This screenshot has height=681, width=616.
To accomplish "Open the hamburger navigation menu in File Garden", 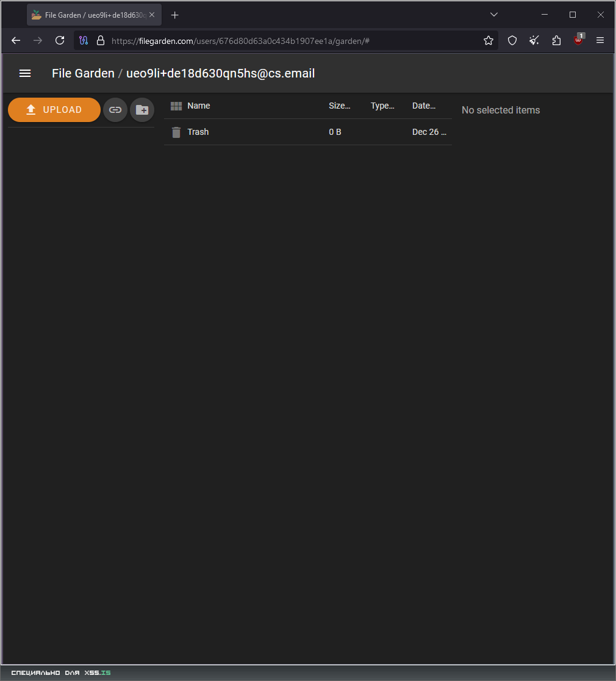I will click(25, 73).
